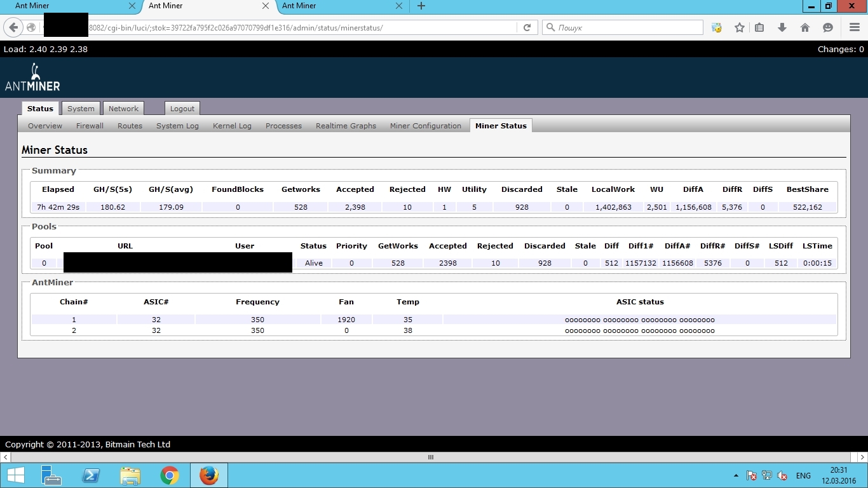Click the LocalWork value 1,402,863
Screen dimensions: 868x488
click(613, 207)
